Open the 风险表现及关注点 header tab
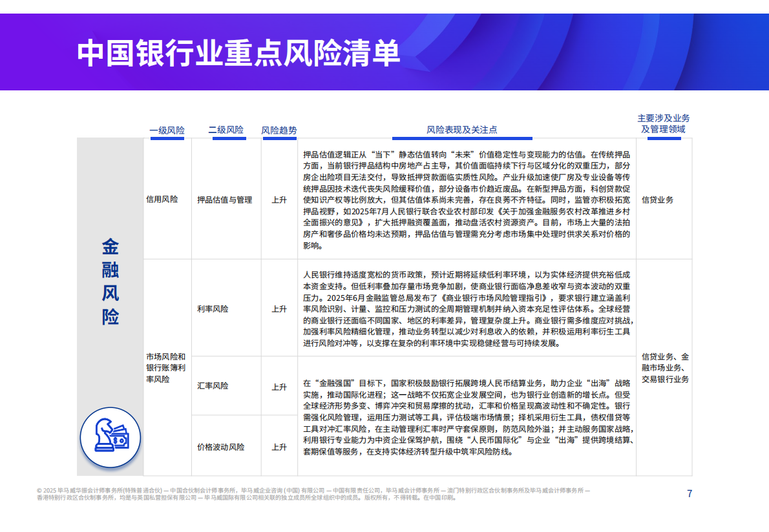The height and width of the screenshot is (532, 769). [x=461, y=130]
